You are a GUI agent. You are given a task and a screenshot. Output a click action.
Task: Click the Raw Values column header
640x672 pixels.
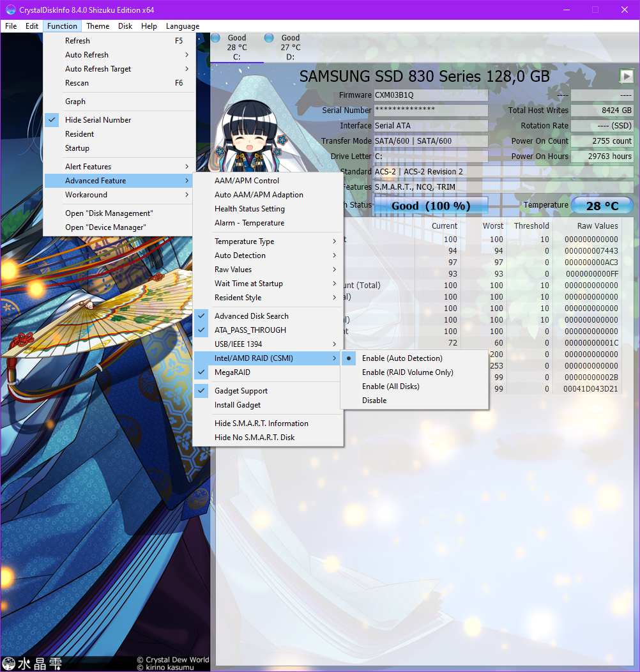pos(598,226)
